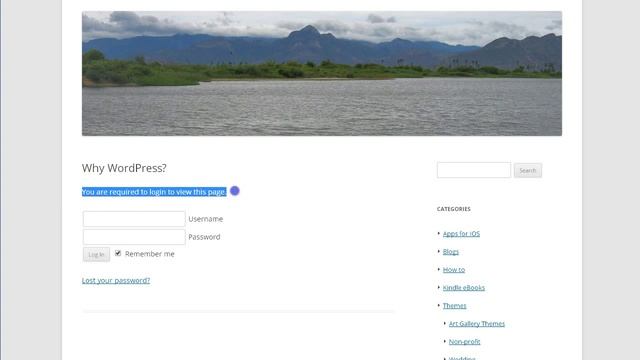Click the sidebar search text box
The image size is (640, 360).
(473, 170)
